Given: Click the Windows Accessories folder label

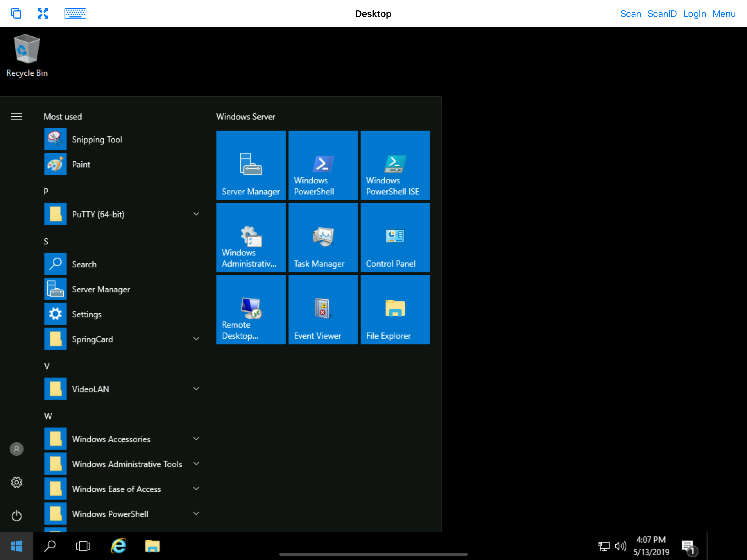Looking at the screenshot, I should (x=111, y=439).
